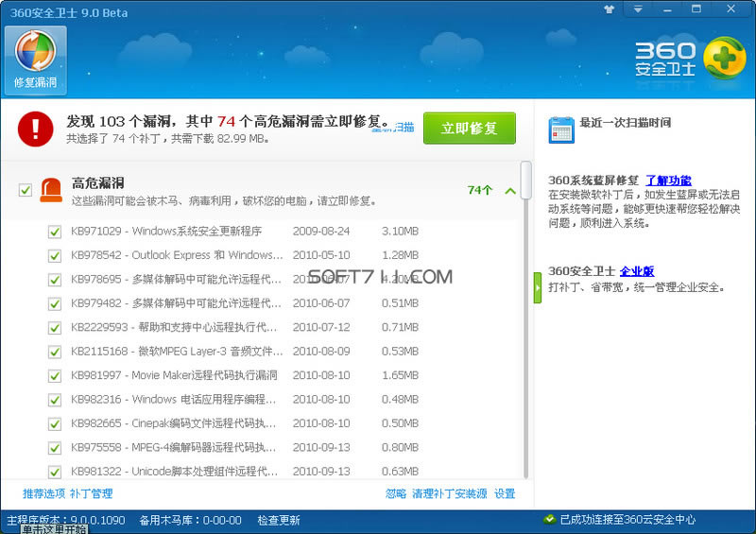Select the KB978542 Outlook Express row text
The image size is (756, 534).
[177, 255]
